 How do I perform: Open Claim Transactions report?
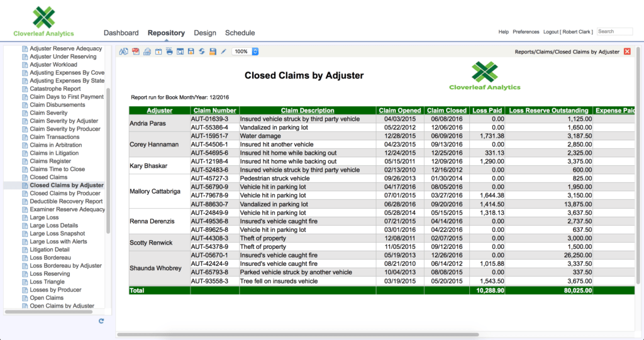coord(55,137)
